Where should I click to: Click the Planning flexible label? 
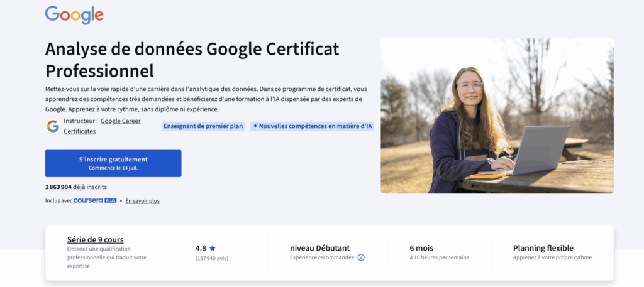click(543, 248)
